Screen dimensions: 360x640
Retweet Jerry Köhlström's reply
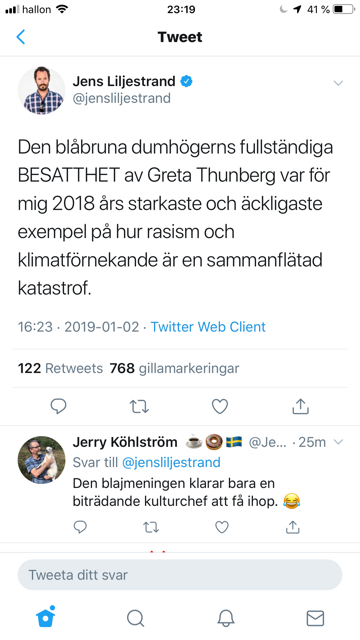[x=151, y=528]
